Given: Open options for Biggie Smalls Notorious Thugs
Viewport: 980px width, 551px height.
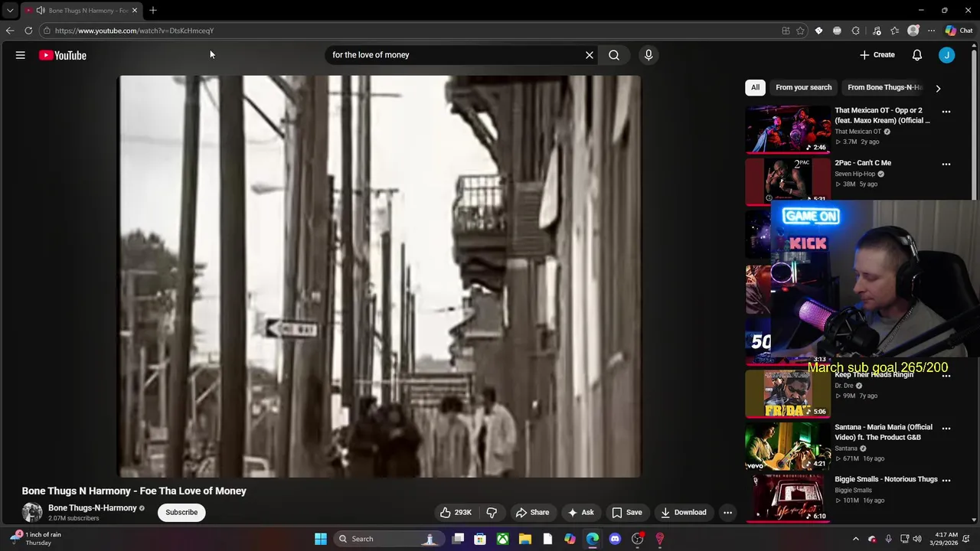Looking at the screenshot, I should pos(946,480).
